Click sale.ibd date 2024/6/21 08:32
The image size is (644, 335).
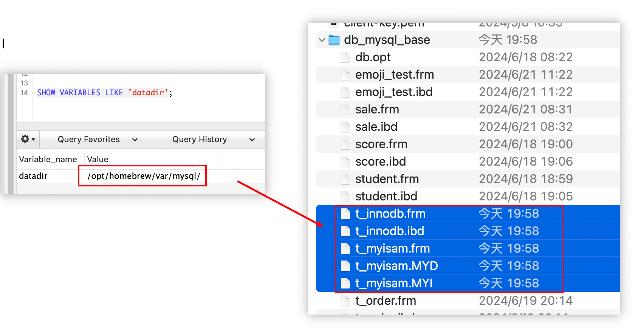(526, 127)
